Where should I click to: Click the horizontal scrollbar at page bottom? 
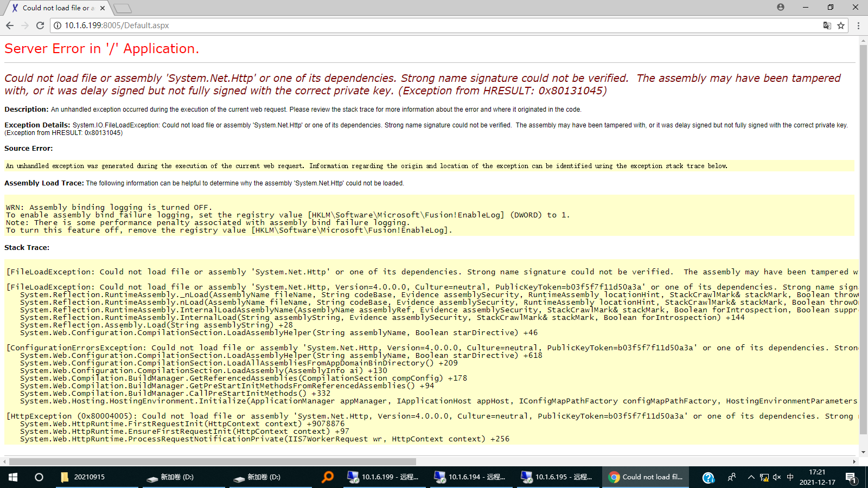[x=213, y=462]
